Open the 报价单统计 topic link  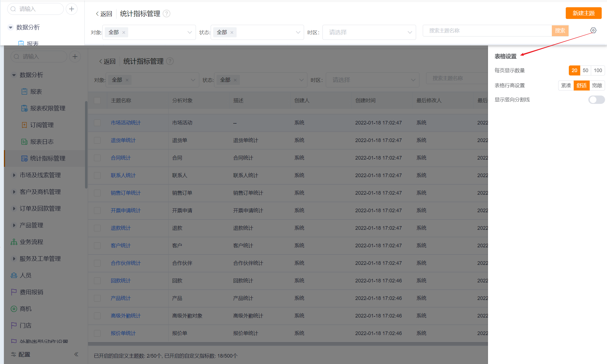tap(123, 333)
